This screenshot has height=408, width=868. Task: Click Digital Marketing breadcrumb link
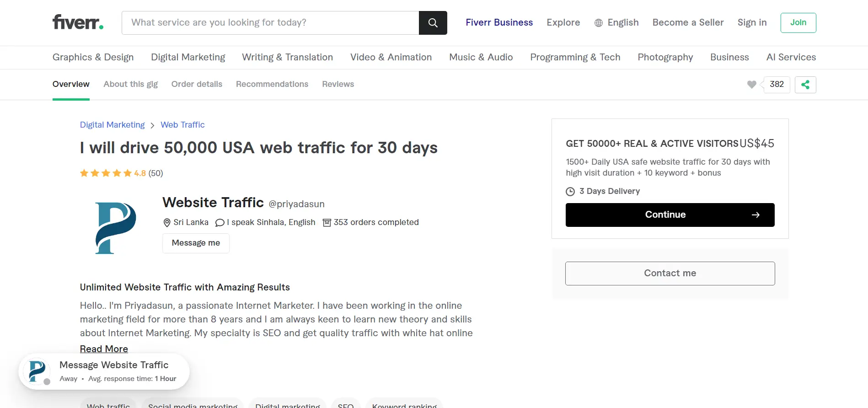(x=112, y=125)
